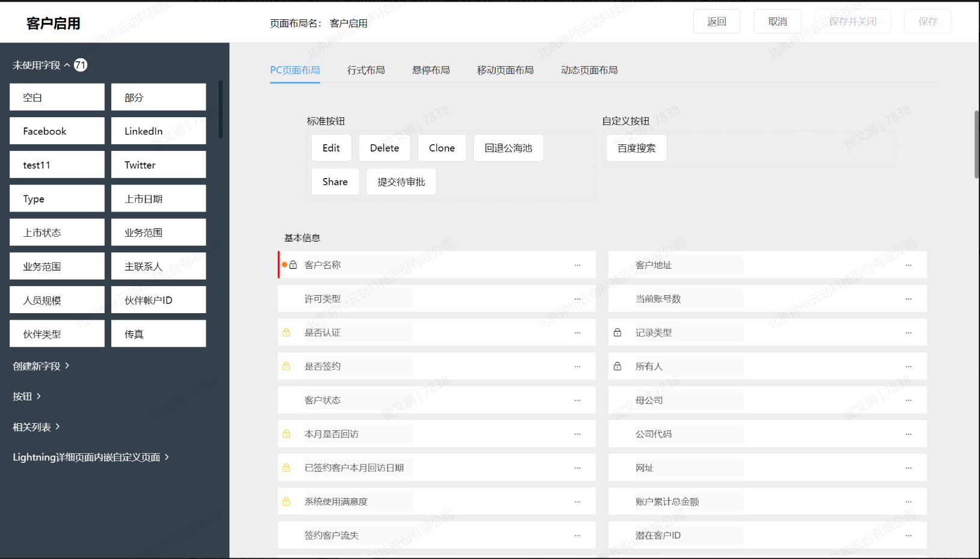Switch to the 行式布局 tab
980x559 pixels.
(366, 70)
